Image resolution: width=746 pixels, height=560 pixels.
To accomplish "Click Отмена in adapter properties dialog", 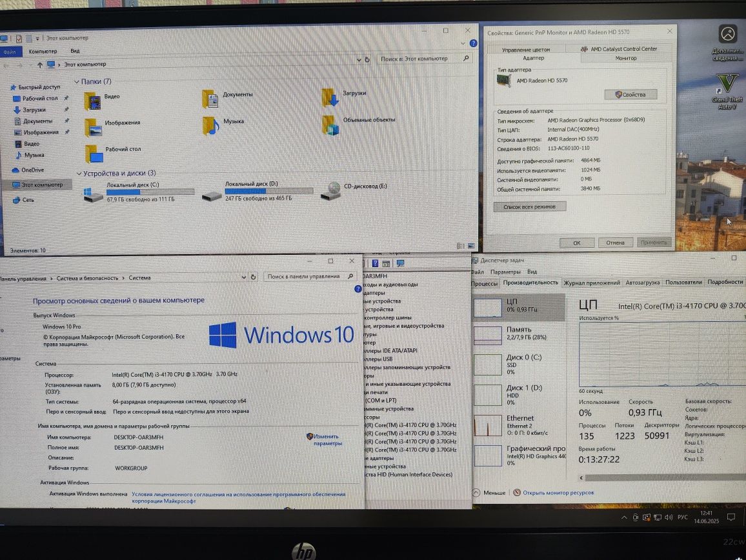I will [x=615, y=243].
